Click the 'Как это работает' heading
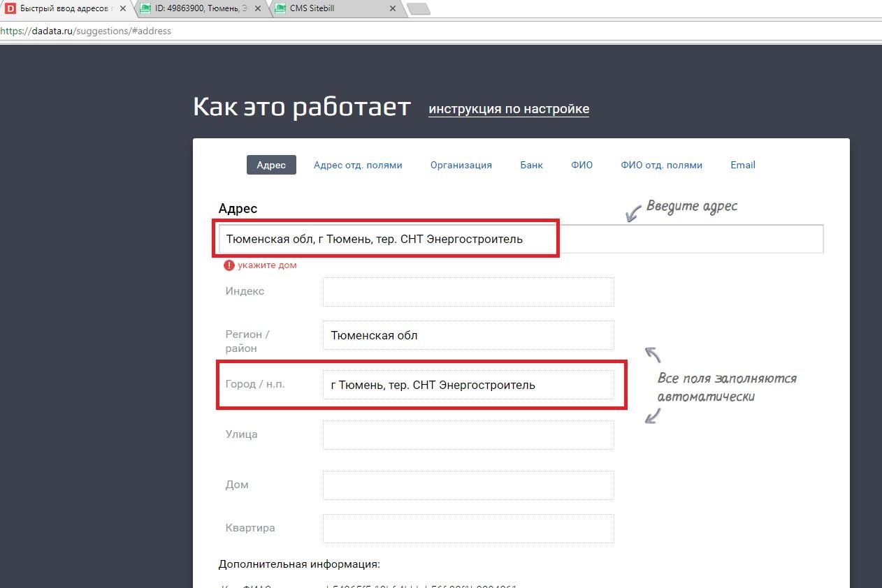Screen dimensions: 882x588 click(x=302, y=106)
